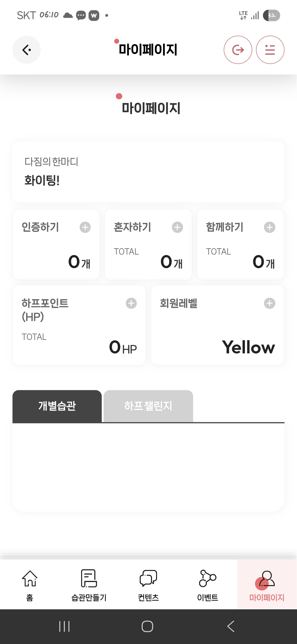Expand 회원레벨 card with plus icon
Screen dimensions: 297x644
[269, 303]
